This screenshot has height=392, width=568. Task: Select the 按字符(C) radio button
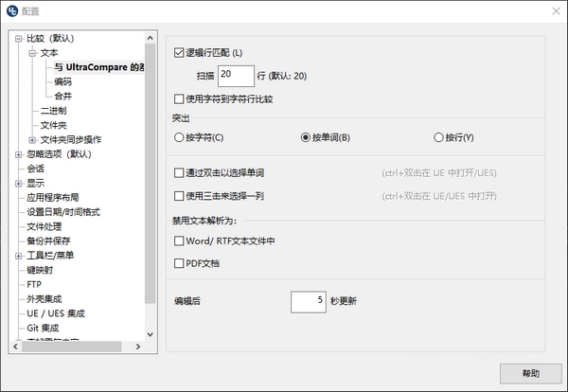point(179,137)
